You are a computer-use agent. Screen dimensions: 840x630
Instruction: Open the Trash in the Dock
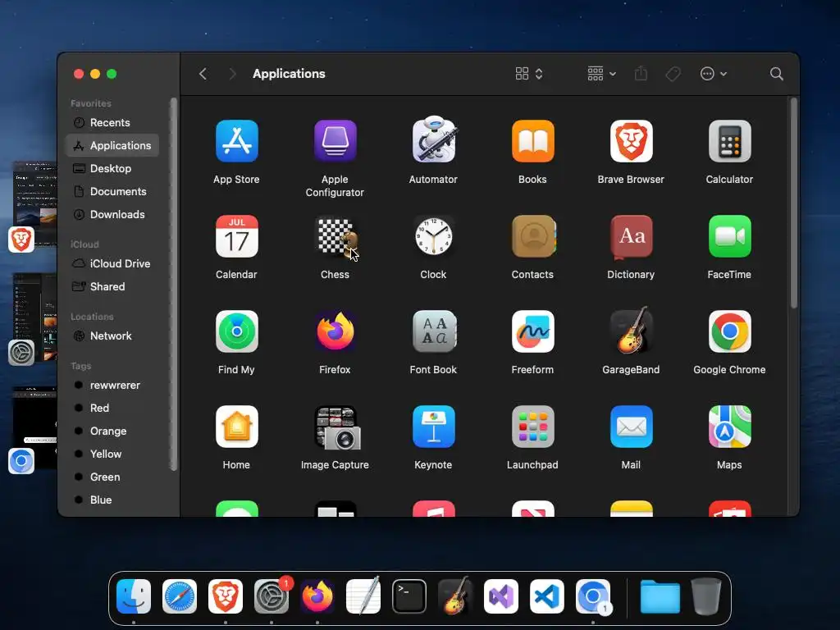[706, 596]
